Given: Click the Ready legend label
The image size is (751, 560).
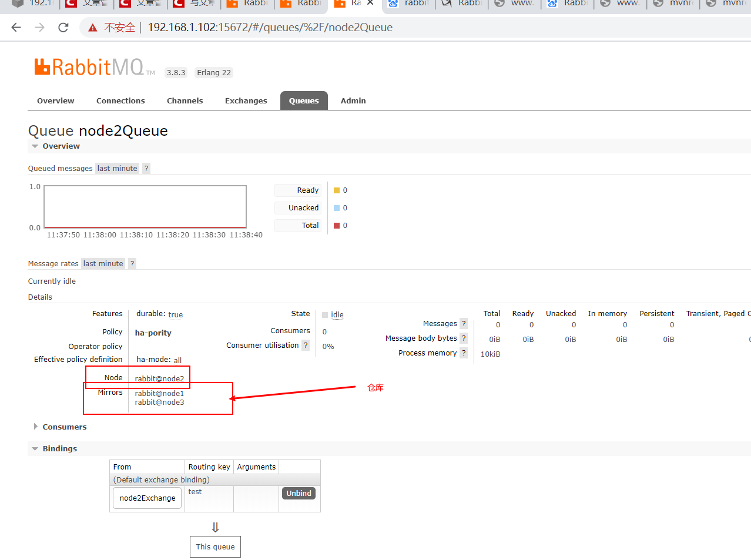Looking at the screenshot, I should (x=298, y=190).
